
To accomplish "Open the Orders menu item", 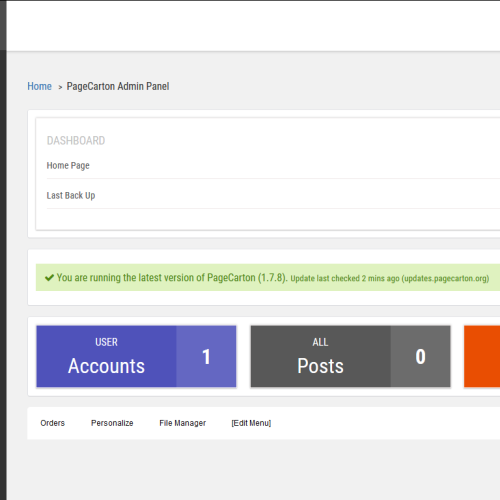I will tap(53, 423).
